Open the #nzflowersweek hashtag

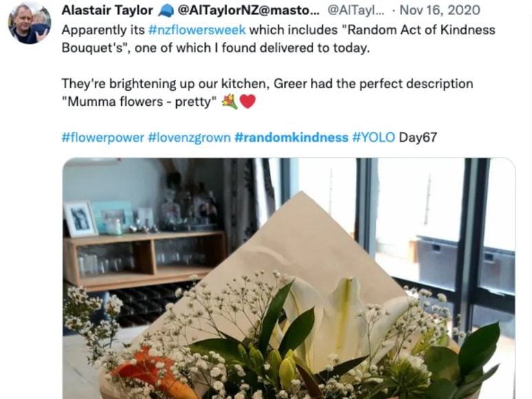pos(197,30)
